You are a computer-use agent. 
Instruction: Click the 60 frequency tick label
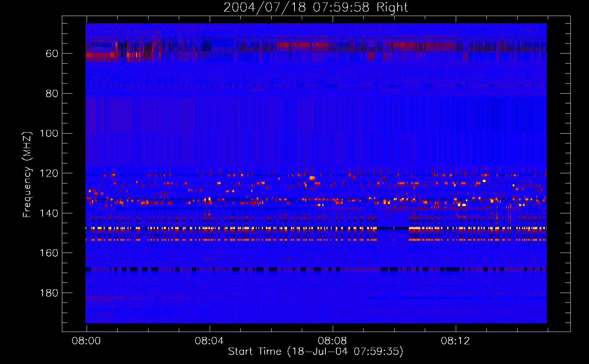tap(52, 54)
